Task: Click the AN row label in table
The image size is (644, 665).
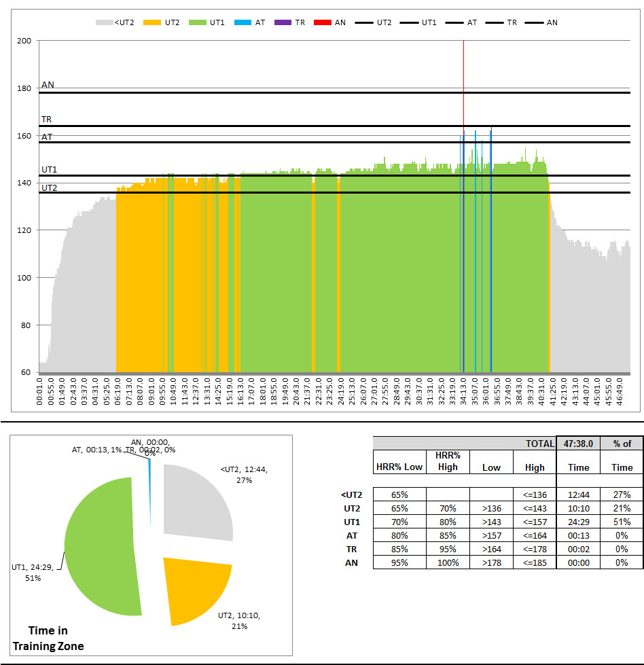Action: tap(352, 562)
